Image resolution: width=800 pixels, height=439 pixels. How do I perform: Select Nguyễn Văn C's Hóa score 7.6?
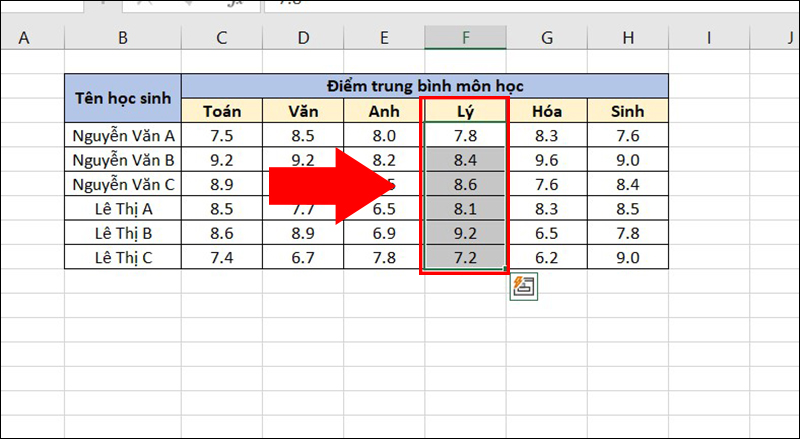pos(547,184)
